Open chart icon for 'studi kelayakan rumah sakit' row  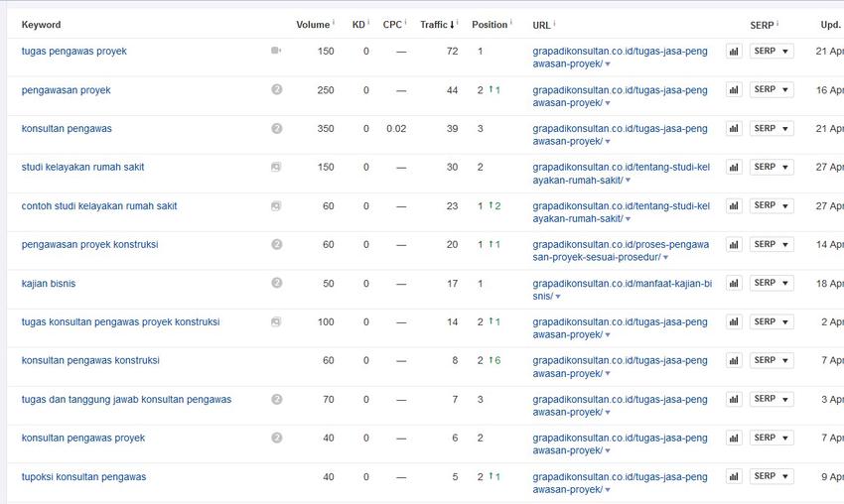click(x=734, y=168)
